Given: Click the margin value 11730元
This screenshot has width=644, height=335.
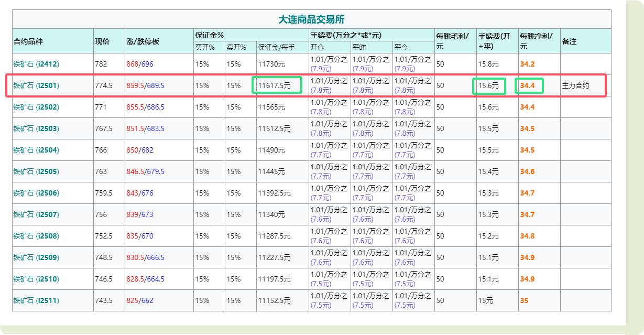Looking at the screenshot, I should click(x=271, y=64).
